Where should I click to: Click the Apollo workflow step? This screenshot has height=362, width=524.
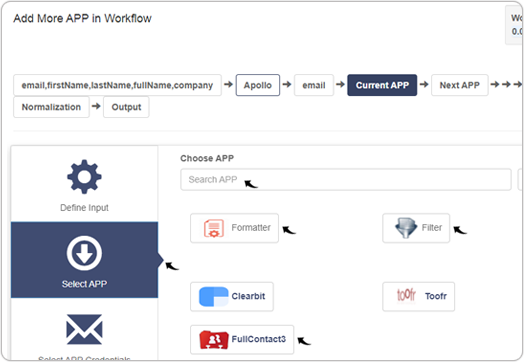coord(258,85)
